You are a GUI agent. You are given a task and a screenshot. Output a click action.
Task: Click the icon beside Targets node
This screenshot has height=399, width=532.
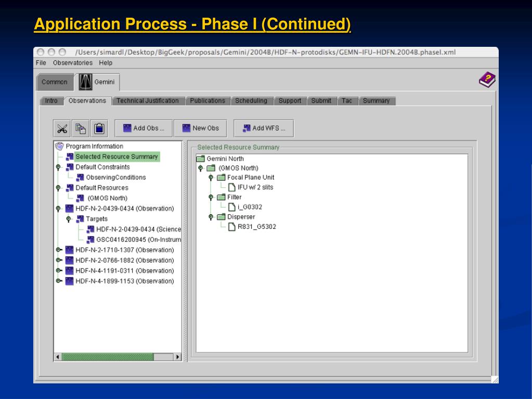coord(80,219)
